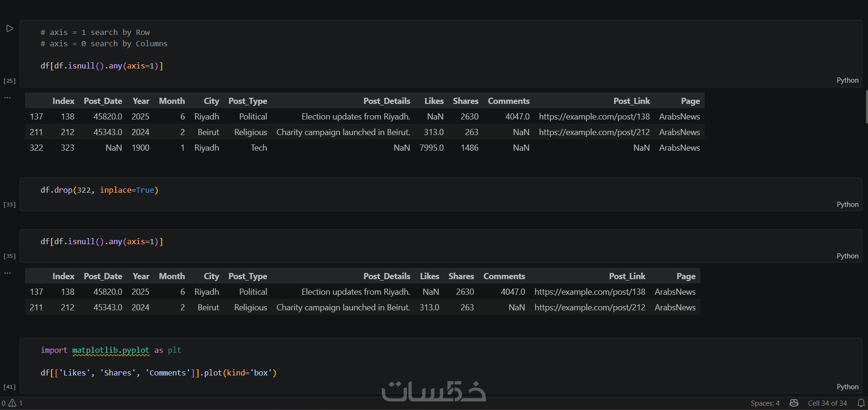Grab the vertical scrollbar at right edge
Image resolution: width=868 pixels, height=410 pixels.
867,107
